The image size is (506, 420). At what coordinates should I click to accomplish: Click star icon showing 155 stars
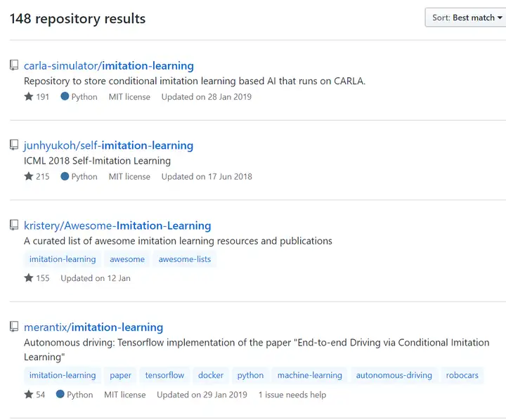tap(29, 278)
